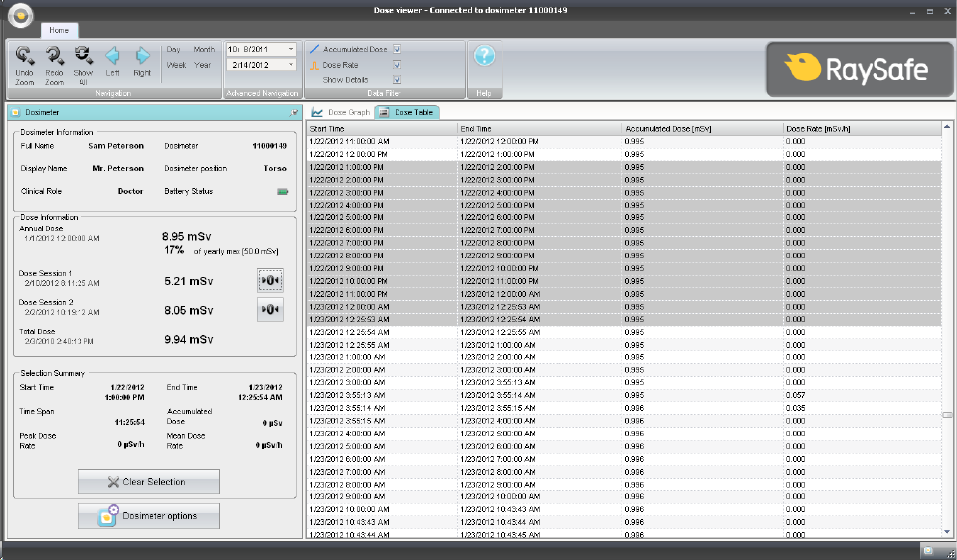Disable the Show Details checkbox

[397, 79]
